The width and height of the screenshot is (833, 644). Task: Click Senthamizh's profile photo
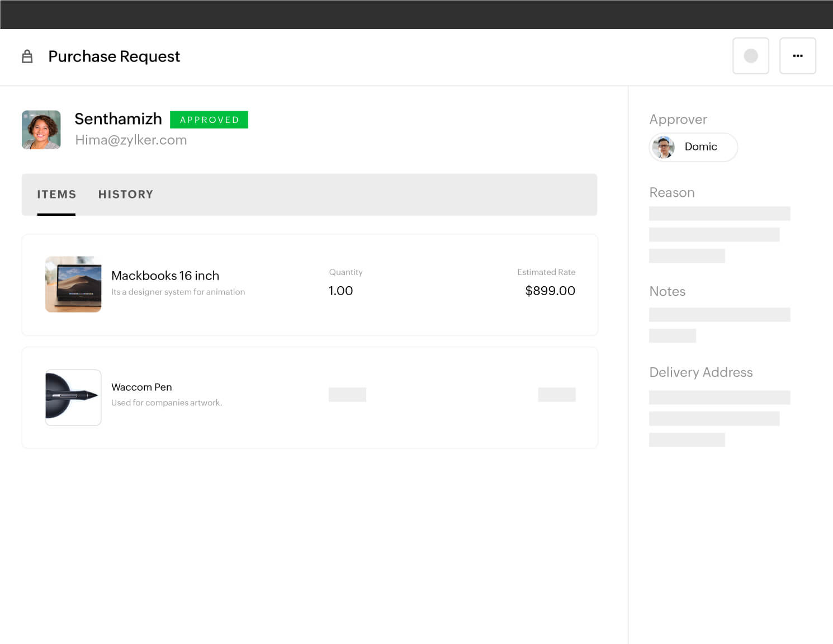[x=41, y=130]
